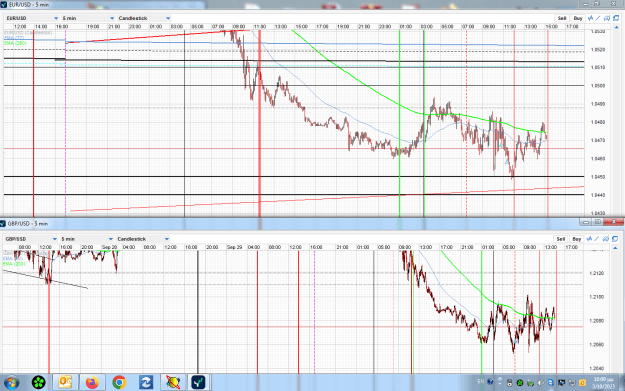Screen dimensions: 625x391
Task: Click 1.2100 price label on GBP/USD axis
Action: click(597, 297)
